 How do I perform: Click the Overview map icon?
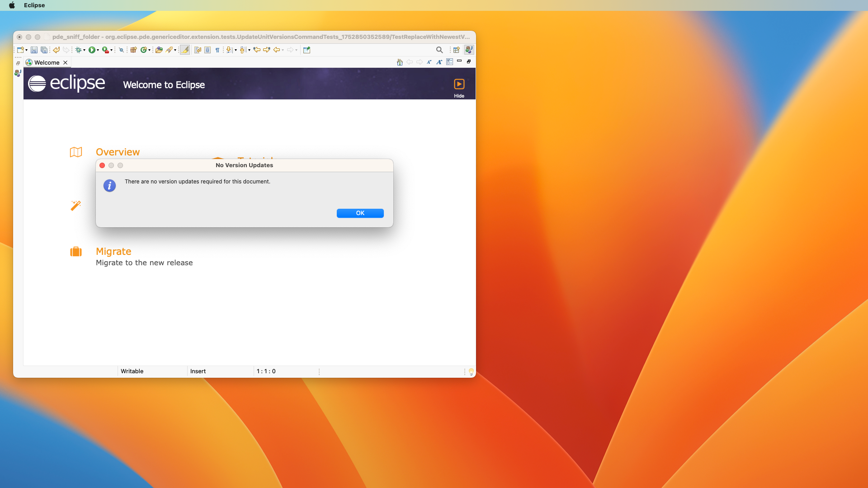pyautogui.click(x=76, y=152)
